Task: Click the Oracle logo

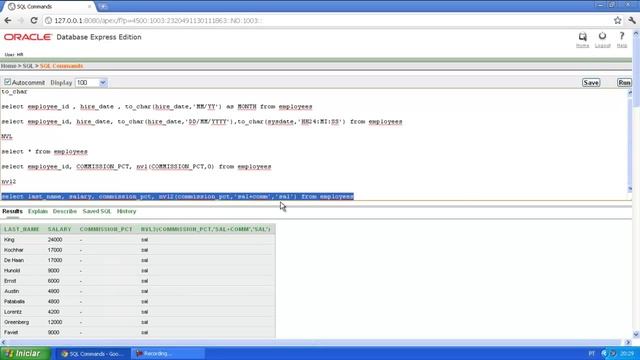Action: click(x=28, y=37)
